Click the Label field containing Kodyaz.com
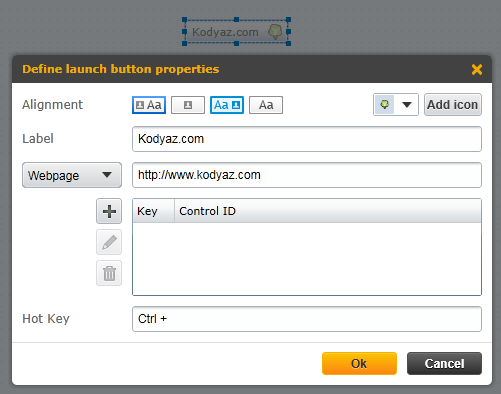The height and width of the screenshot is (394, 501). 307,139
